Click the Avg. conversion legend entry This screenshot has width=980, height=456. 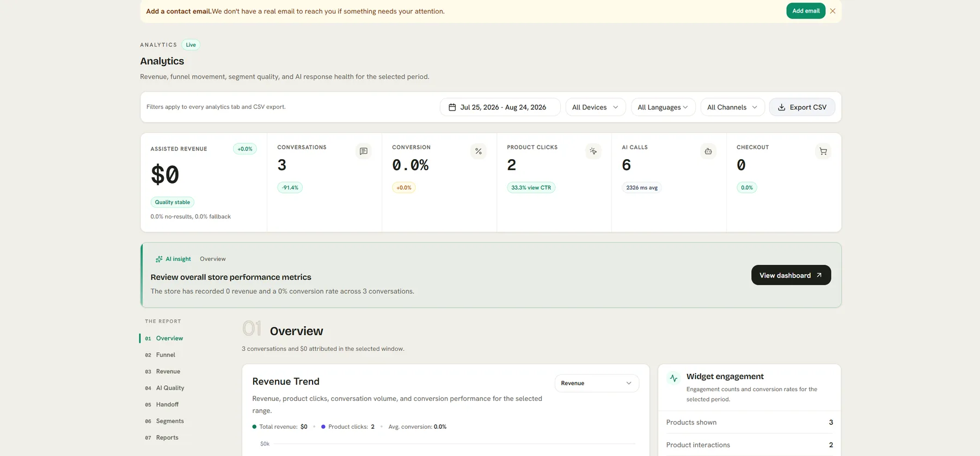(417, 427)
